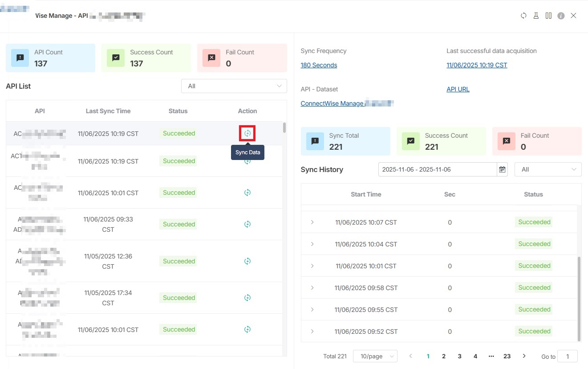Screen dimensions: 588x369
Task: Click the 180 Seconds sync frequency link
Action: click(x=319, y=65)
